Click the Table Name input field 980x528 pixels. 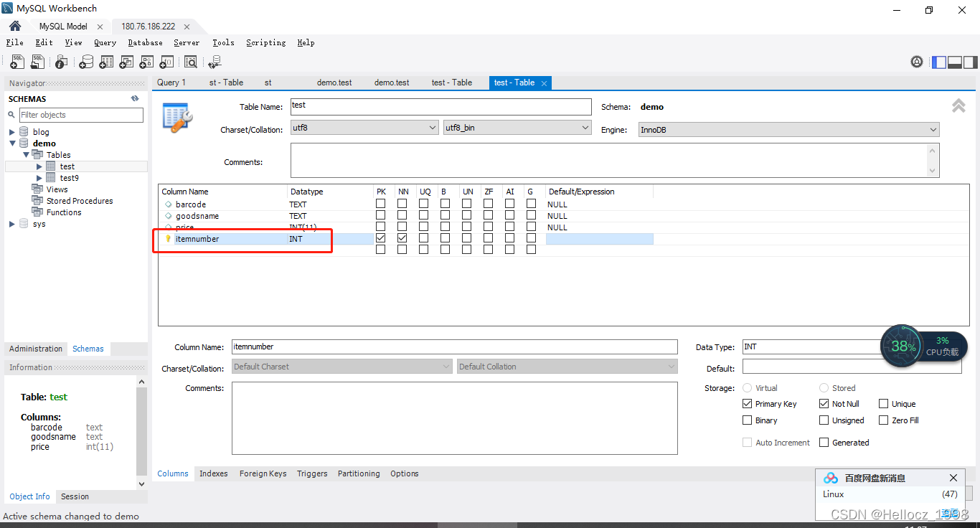point(440,107)
